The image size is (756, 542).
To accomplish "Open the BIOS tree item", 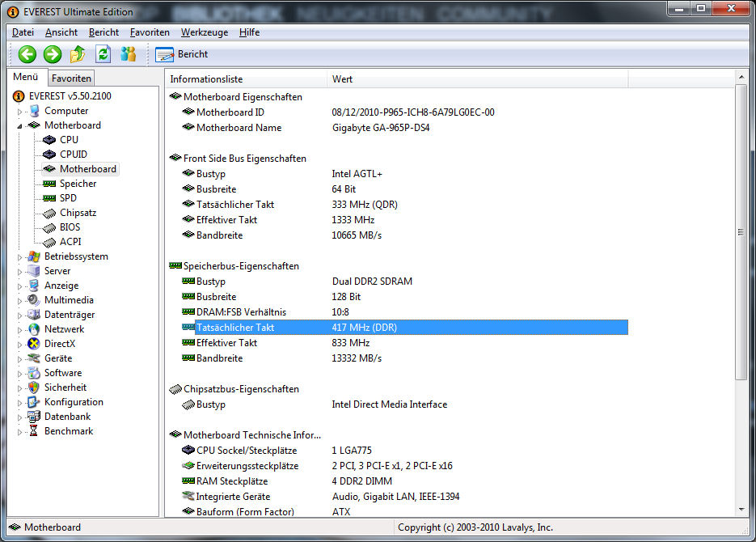I will 70,227.
